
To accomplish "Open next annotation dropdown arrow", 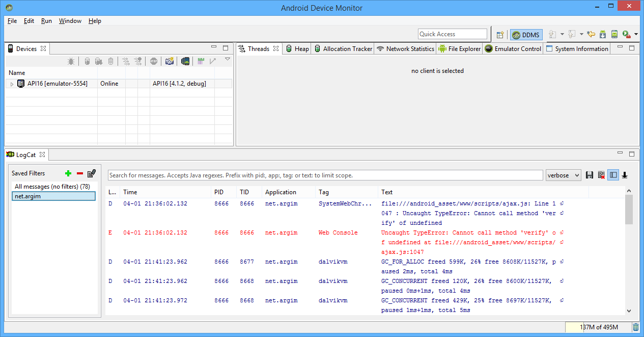I will 562,35.
